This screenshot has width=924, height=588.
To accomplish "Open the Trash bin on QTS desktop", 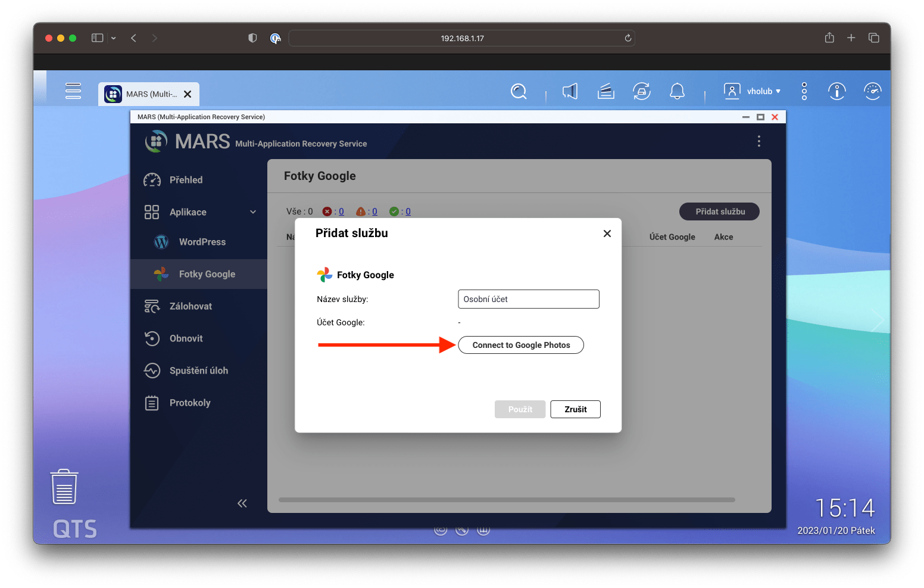I will click(64, 487).
